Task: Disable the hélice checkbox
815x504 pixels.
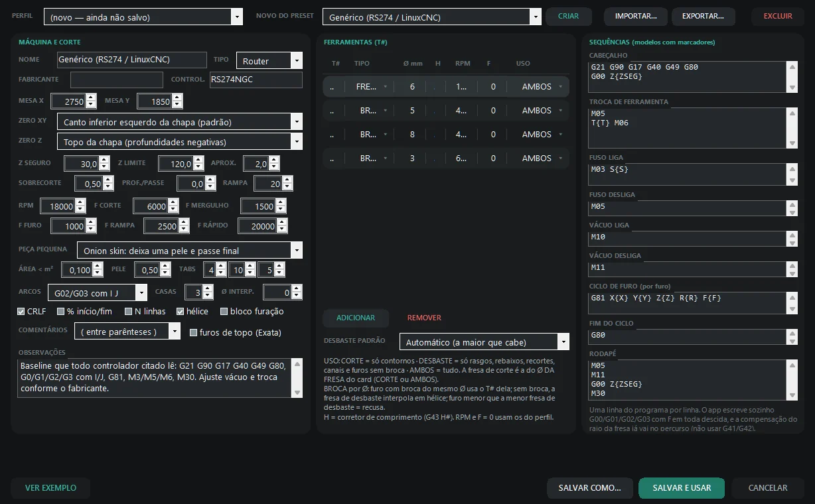Action: point(180,311)
